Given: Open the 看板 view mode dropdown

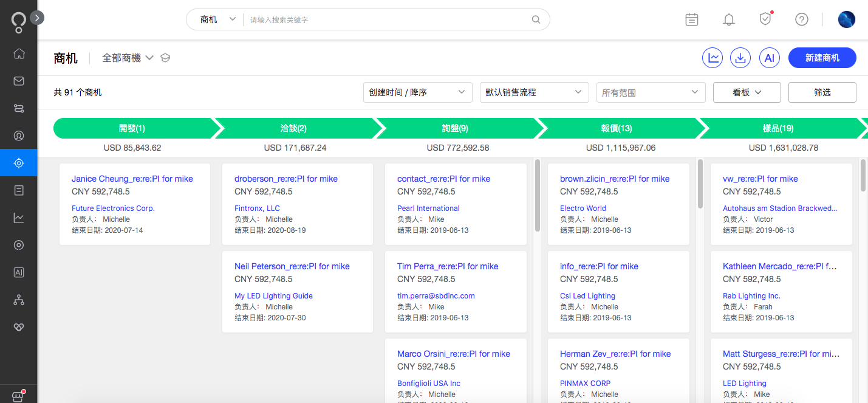Looking at the screenshot, I should [x=747, y=92].
